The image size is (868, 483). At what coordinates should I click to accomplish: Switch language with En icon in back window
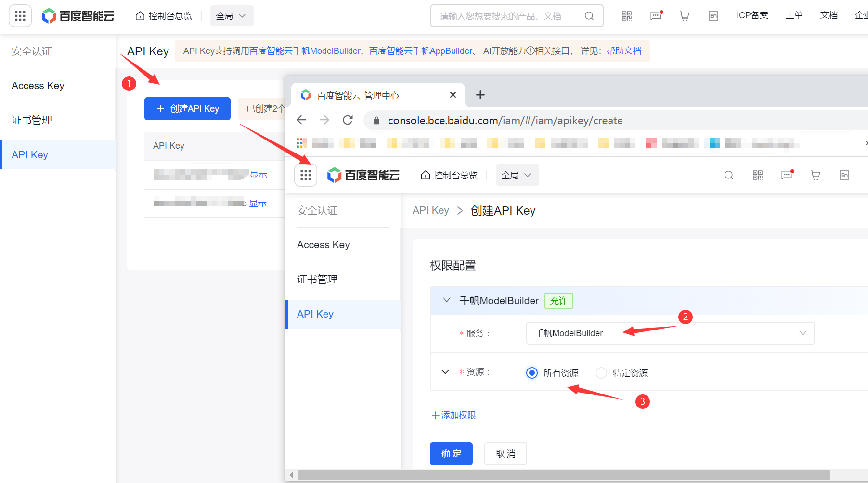coord(713,16)
